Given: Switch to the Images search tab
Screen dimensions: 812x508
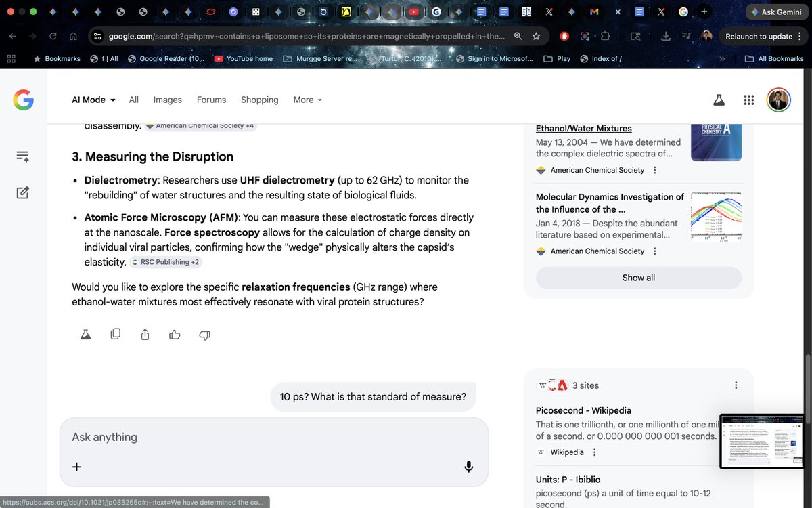Looking at the screenshot, I should pos(168,100).
